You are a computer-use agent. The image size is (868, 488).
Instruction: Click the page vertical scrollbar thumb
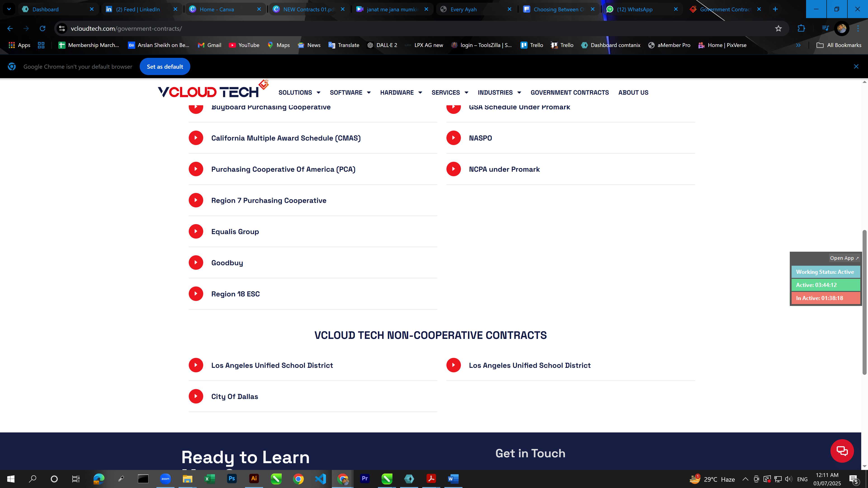[x=864, y=302]
